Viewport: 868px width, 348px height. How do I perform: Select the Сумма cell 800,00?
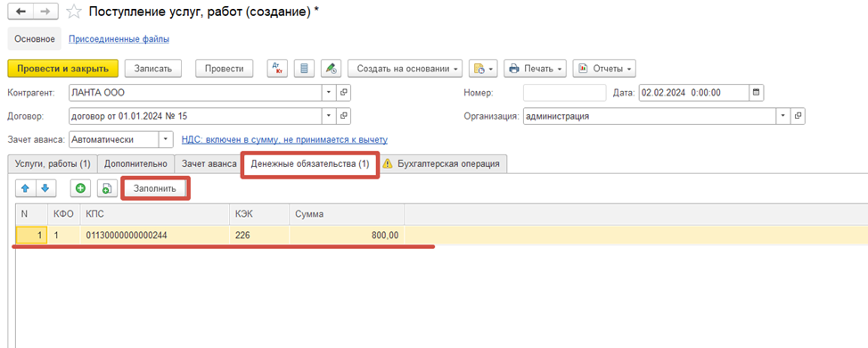coord(347,235)
